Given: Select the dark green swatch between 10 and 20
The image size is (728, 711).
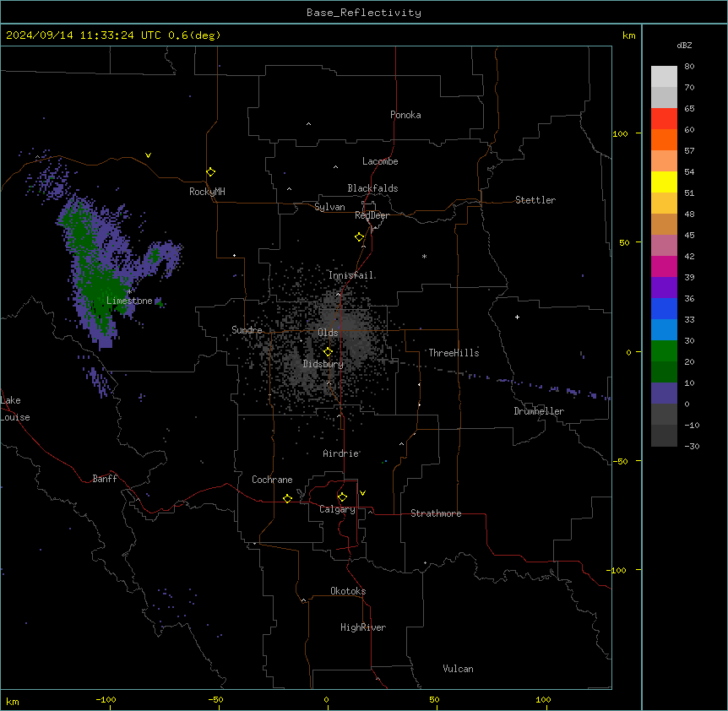Looking at the screenshot, I should [664, 372].
